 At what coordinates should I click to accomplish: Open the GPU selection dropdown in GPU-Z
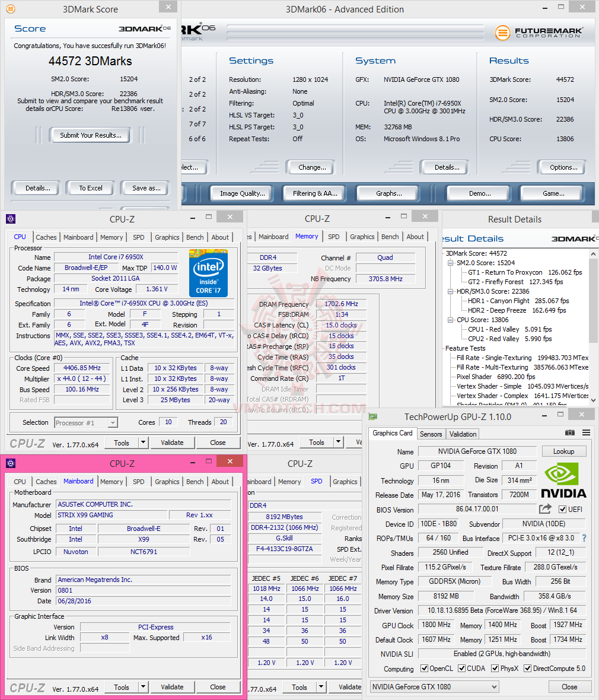click(x=434, y=686)
